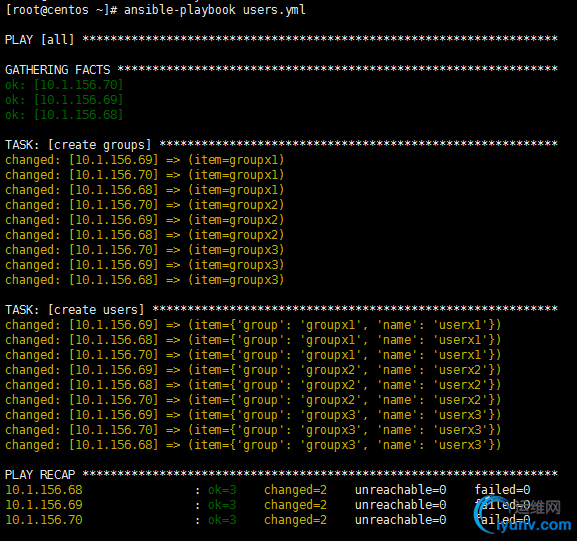Click changed 10.1.156.68 item=groupx2 line
The image size is (577, 541).
145,235
